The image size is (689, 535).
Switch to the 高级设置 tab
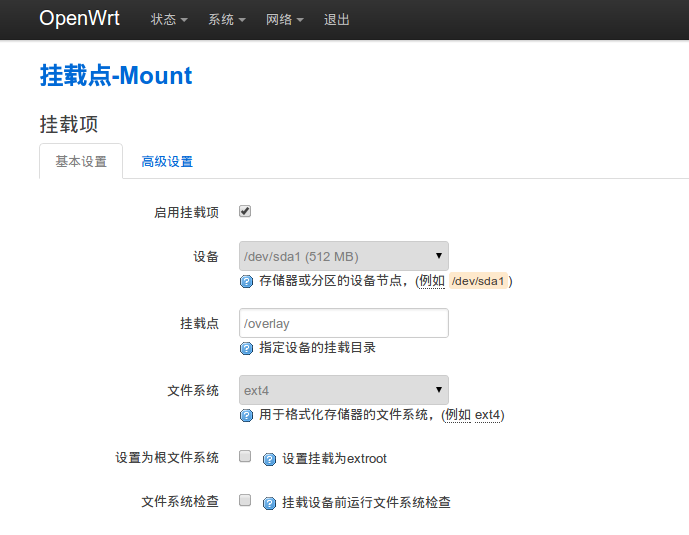click(x=167, y=162)
